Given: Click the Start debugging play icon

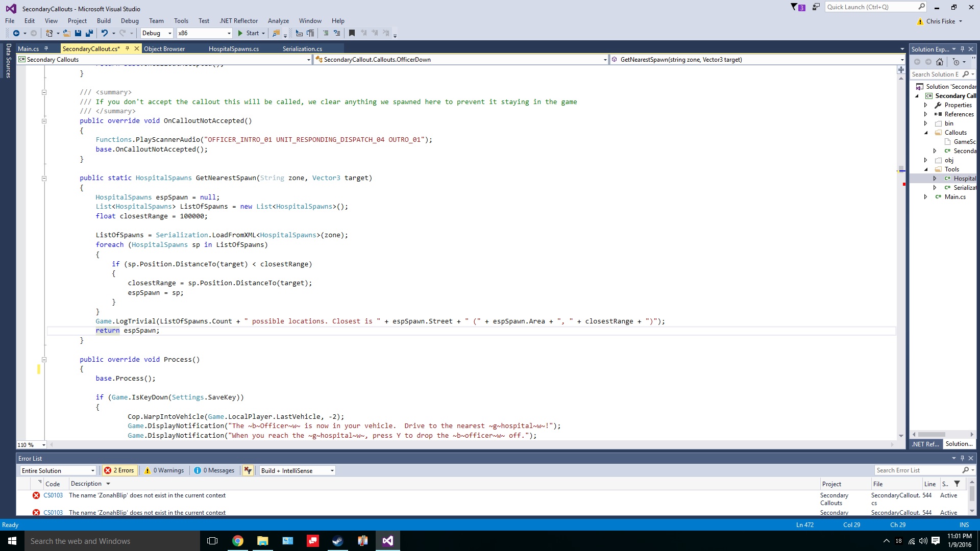Looking at the screenshot, I should pyautogui.click(x=240, y=33).
